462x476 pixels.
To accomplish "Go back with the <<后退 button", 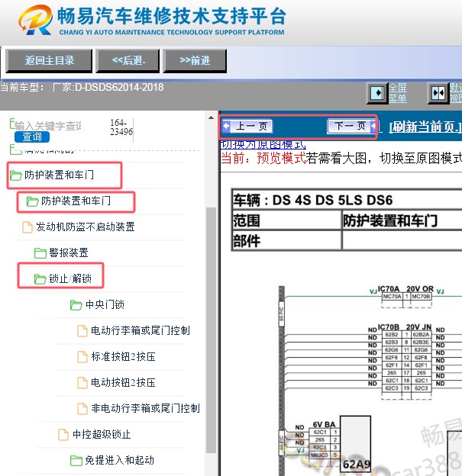I will click(128, 61).
